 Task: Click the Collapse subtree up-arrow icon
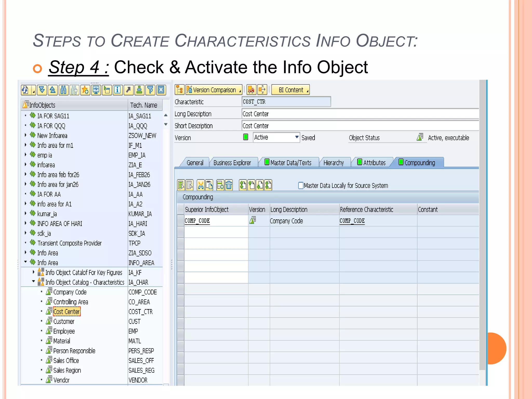[x=52, y=90]
